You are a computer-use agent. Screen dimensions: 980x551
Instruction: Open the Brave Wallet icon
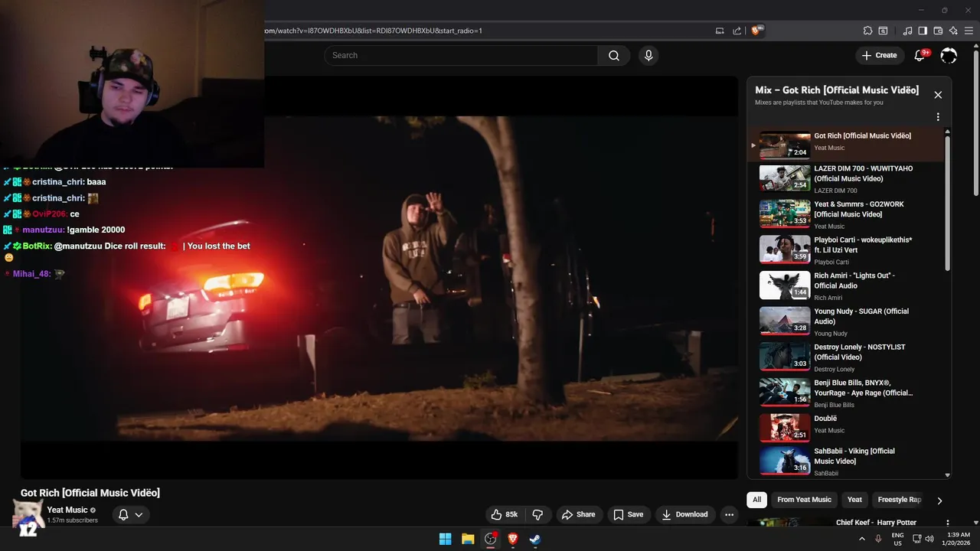pyautogui.click(x=938, y=31)
